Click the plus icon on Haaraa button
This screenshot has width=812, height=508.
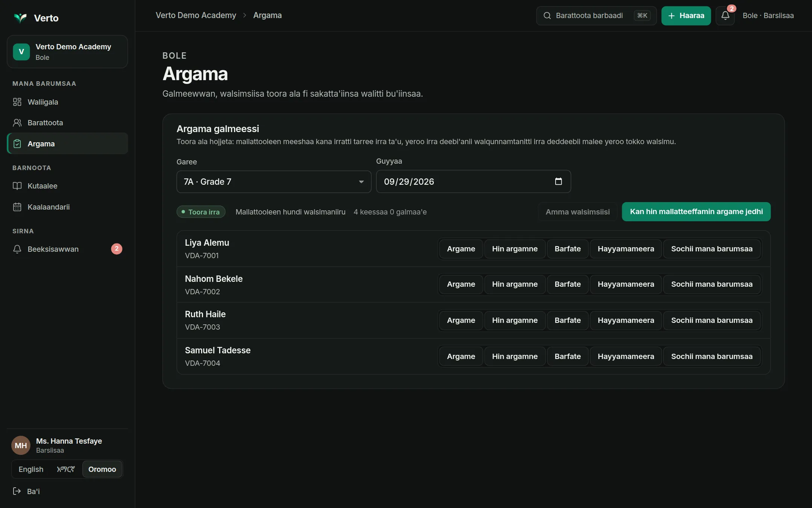click(672, 16)
